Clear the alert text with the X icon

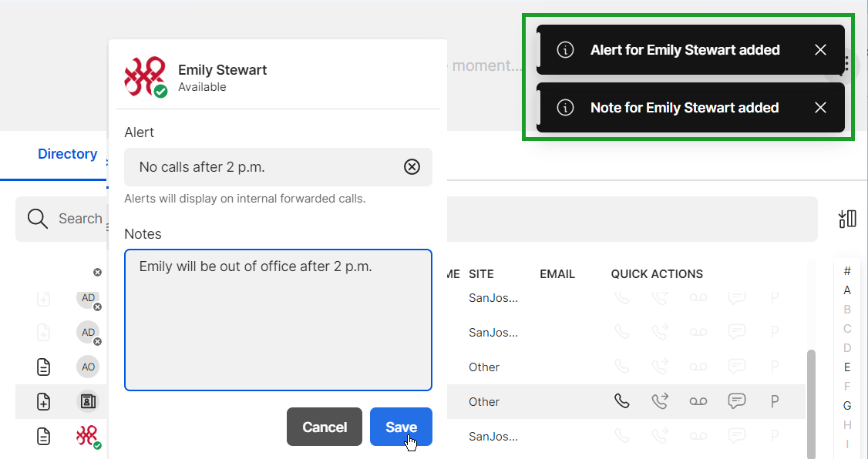pos(412,166)
